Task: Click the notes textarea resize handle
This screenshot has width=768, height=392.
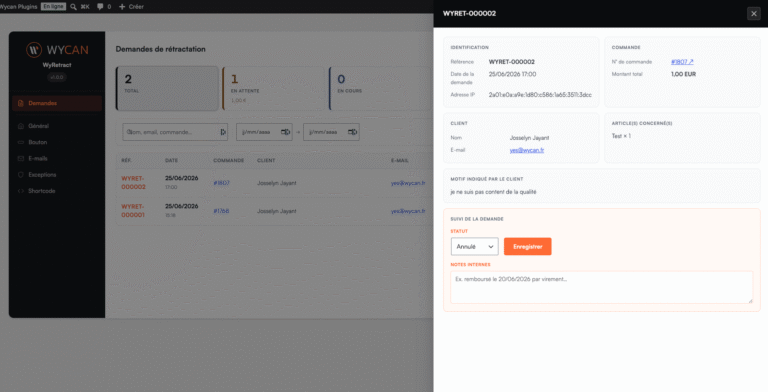Action: click(750, 300)
